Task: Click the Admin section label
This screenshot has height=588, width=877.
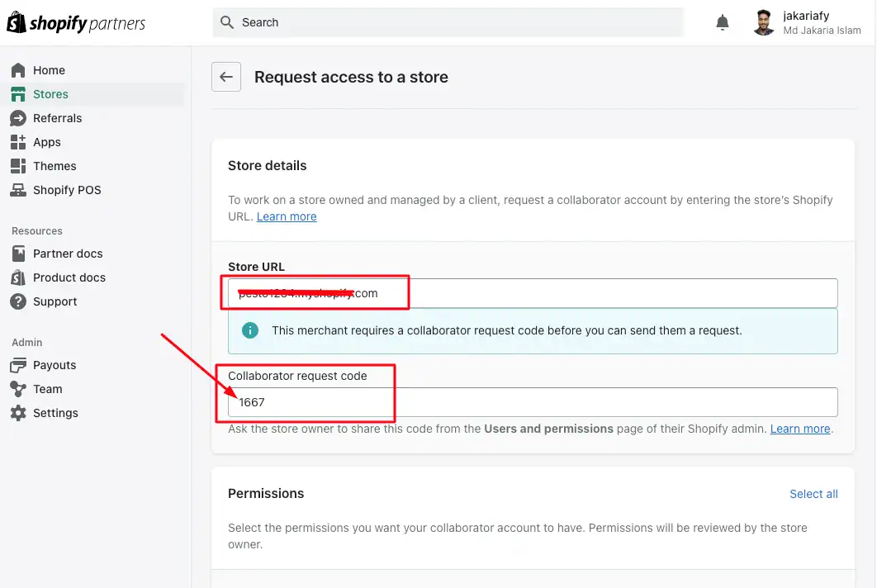Action: 27,343
